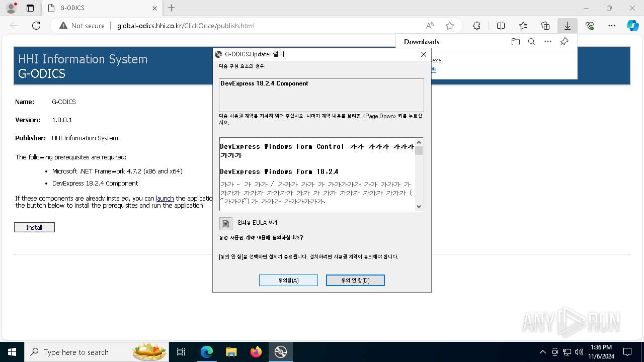
Task: Click the taskbar search box
Action: click(97, 352)
